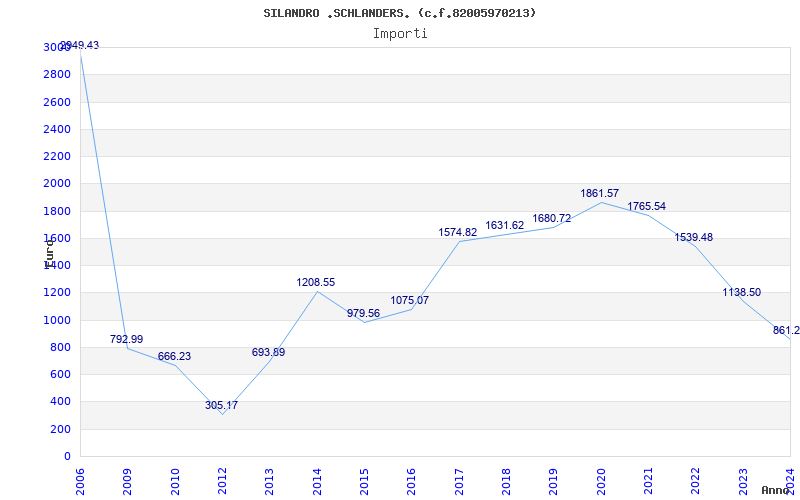Click the 2022 x-axis year label
Image resolution: width=800 pixels, height=500 pixels.
pyautogui.click(x=696, y=480)
